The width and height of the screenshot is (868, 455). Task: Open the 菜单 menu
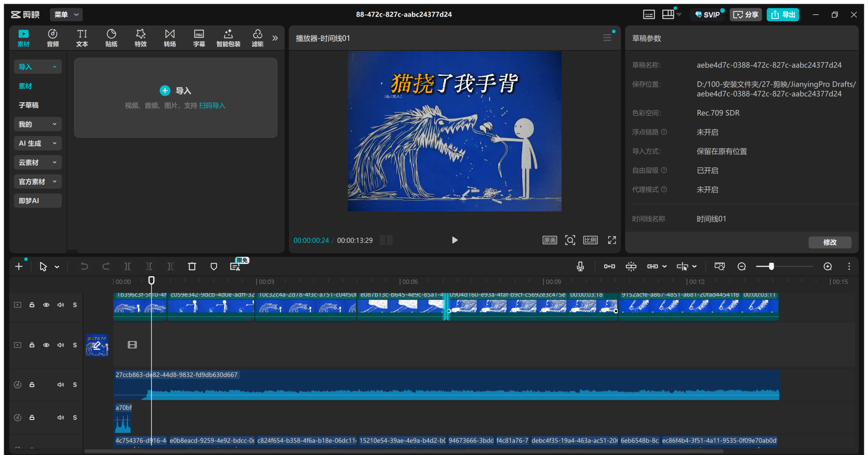[x=66, y=15]
